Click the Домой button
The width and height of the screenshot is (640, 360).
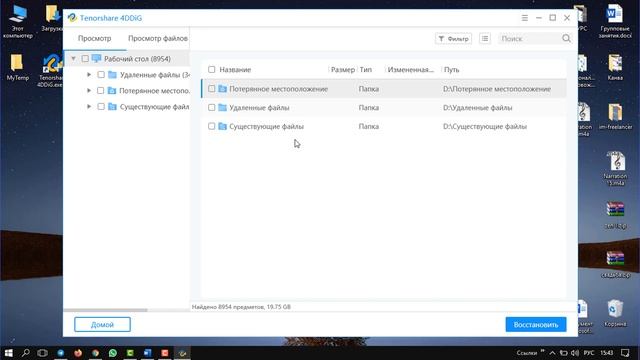(102, 324)
